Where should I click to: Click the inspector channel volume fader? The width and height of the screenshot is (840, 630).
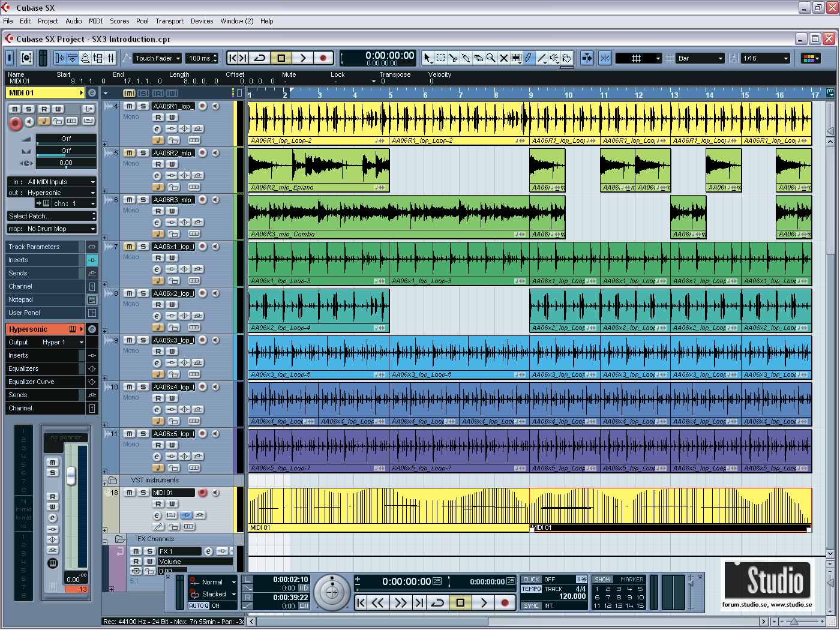click(x=71, y=475)
